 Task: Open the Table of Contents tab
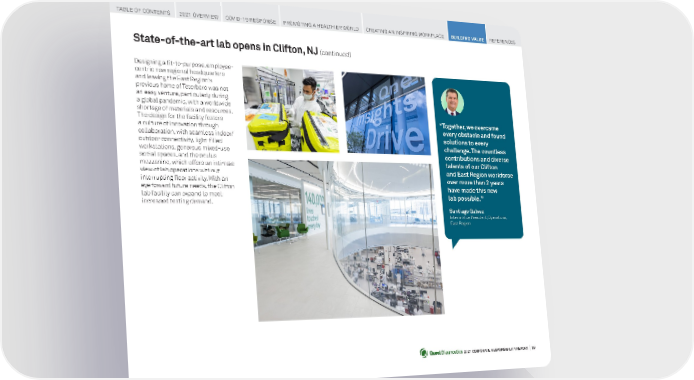click(x=143, y=10)
